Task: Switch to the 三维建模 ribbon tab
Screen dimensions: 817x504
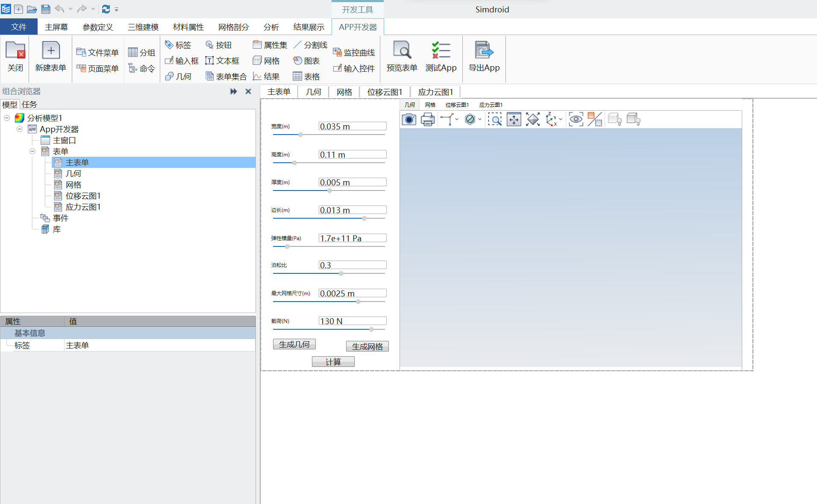Action: click(143, 27)
